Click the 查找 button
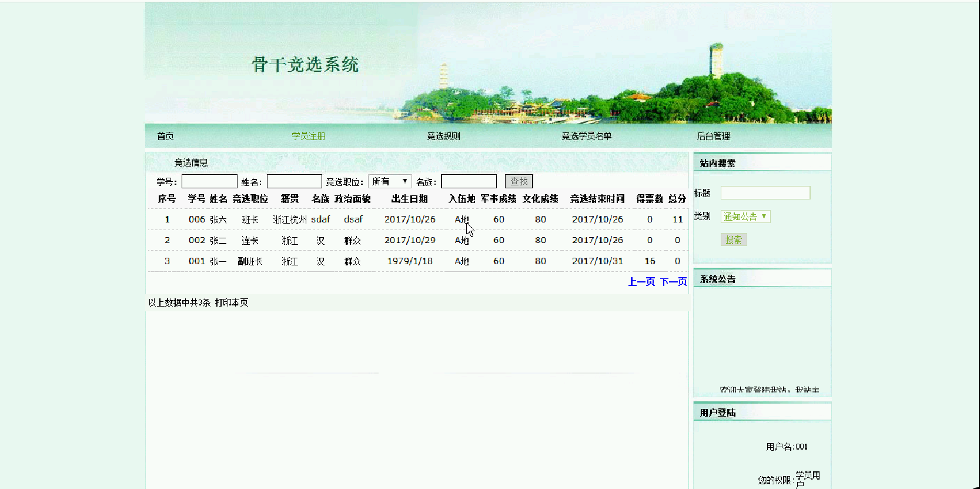The image size is (980, 489). point(519,181)
